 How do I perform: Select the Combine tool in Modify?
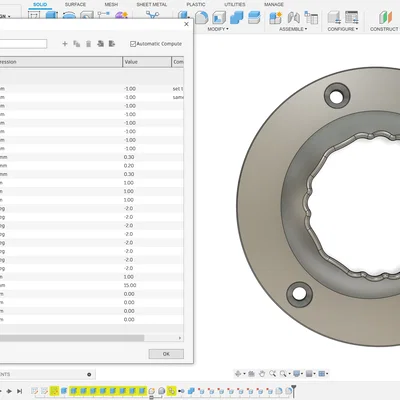(236, 17)
